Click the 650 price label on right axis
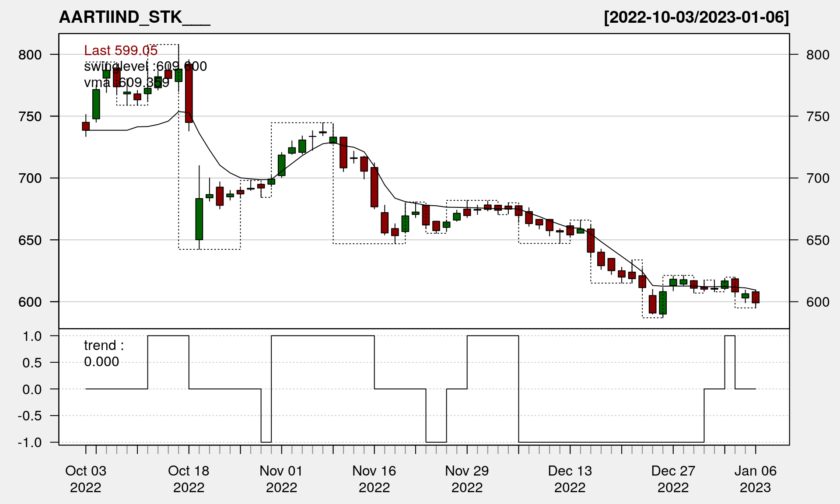840x504 pixels. tap(817, 240)
